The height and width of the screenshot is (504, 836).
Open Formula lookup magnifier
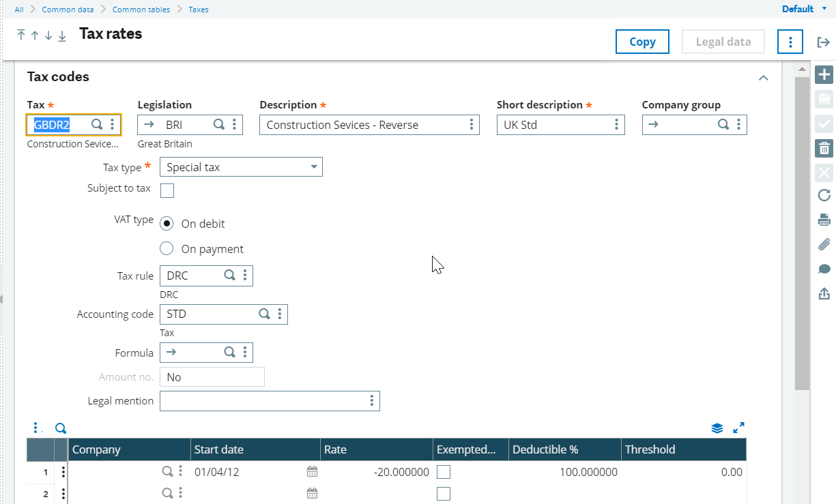click(230, 352)
